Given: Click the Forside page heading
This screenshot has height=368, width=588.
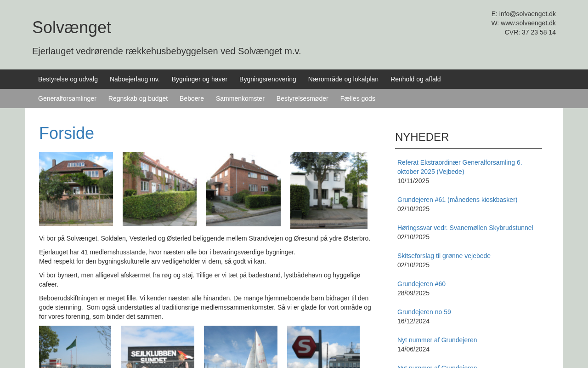Looking at the screenshot, I should click(67, 133).
